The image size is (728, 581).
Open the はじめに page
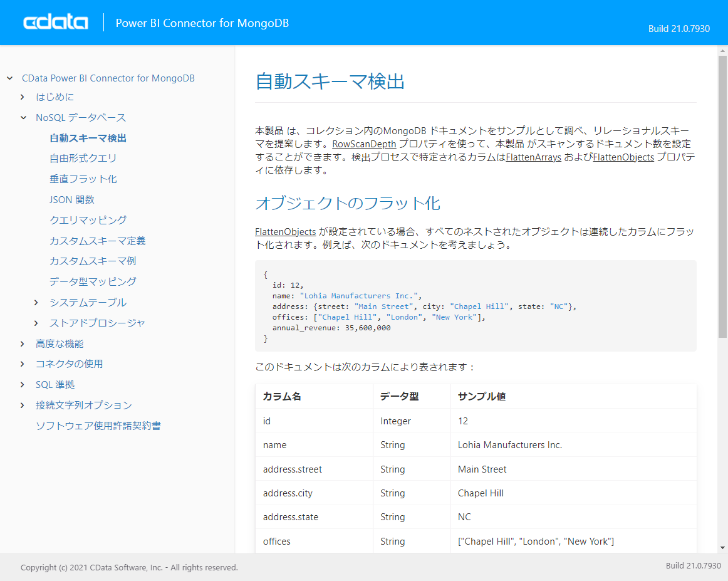pos(55,97)
